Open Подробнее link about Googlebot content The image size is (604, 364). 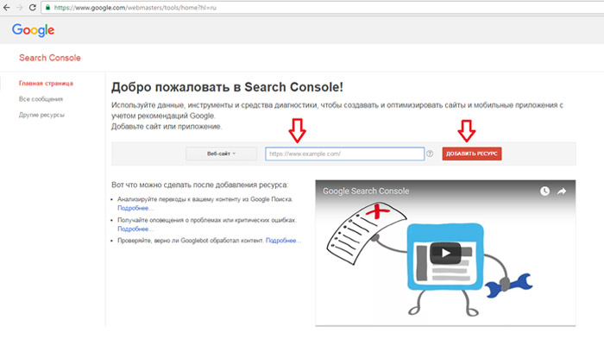pos(284,240)
